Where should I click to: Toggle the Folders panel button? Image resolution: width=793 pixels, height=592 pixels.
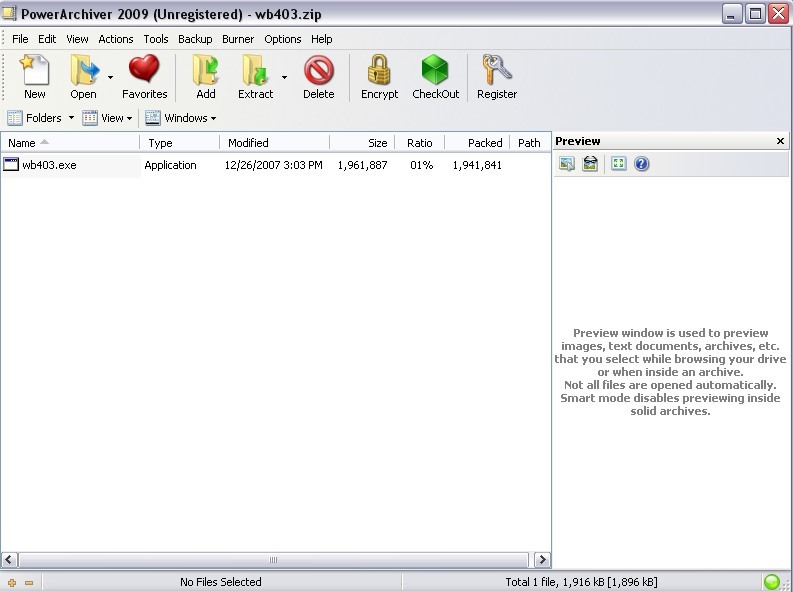[34, 118]
